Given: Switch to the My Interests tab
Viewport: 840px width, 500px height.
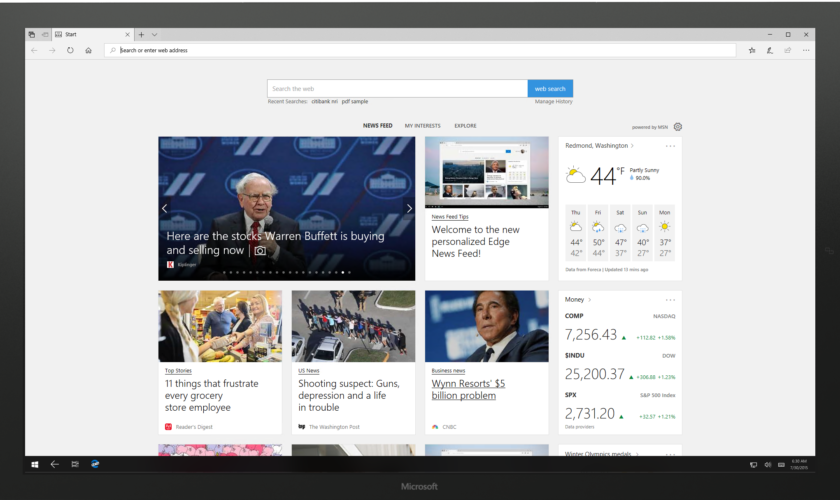Looking at the screenshot, I should [x=422, y=126].
